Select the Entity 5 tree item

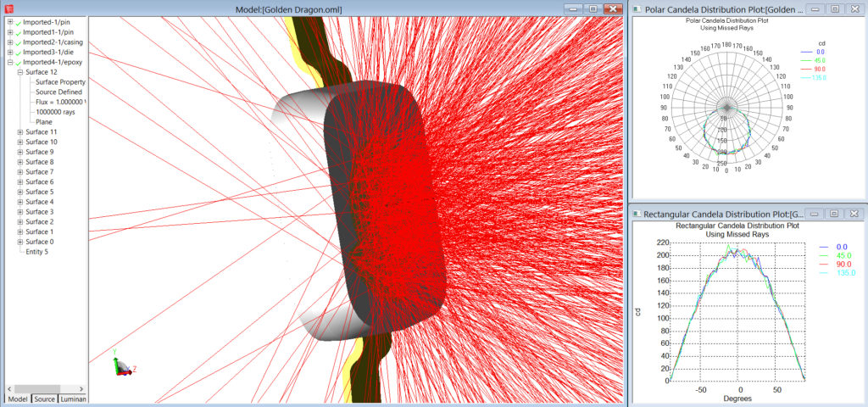[x=36, y=252]
